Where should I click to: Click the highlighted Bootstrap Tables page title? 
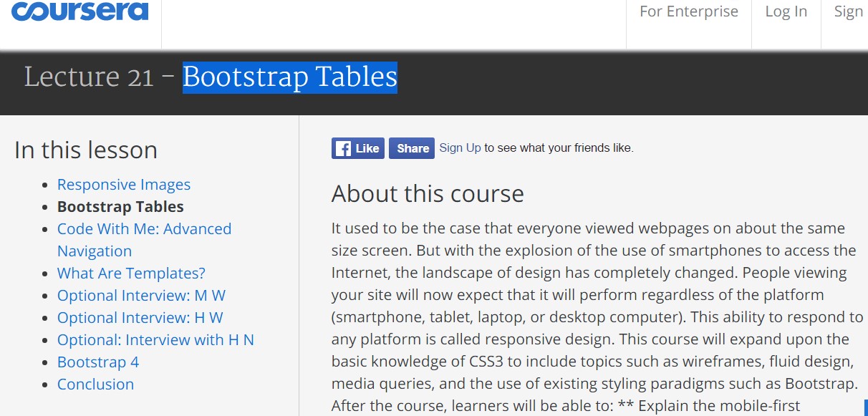[x=289, y=77]
